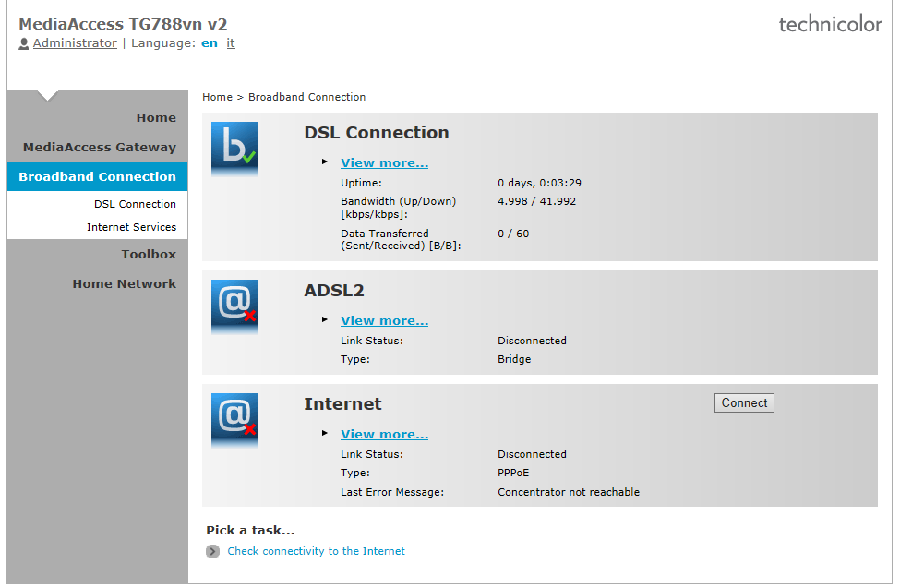Screen dimensions: 900x588
Task: Click the Concentrator not reachable error message
Action: [x=569, y=492]
